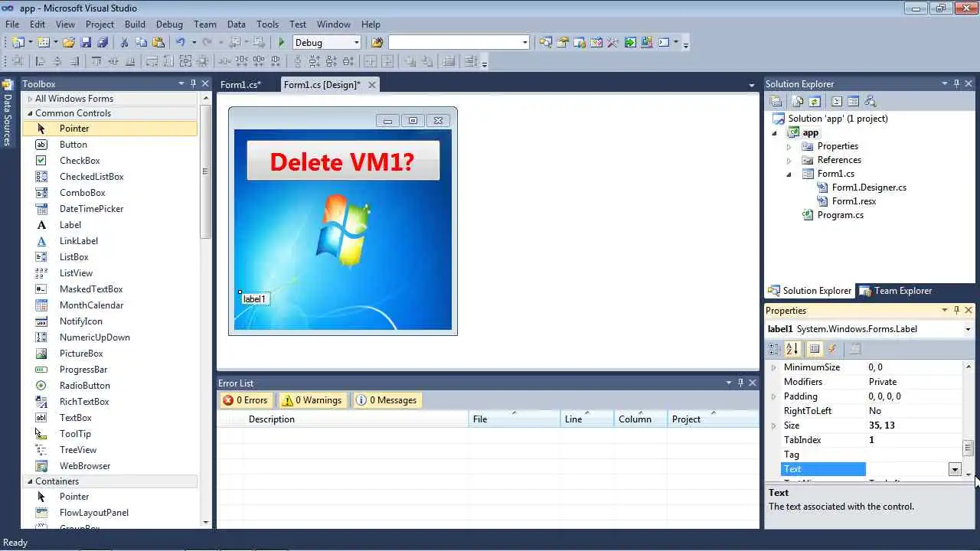Viewport: 980px width, 551px height.
Task: Click Show All Files in Solution Explorer
Action: pyautogui.click(x=798, y=101)
